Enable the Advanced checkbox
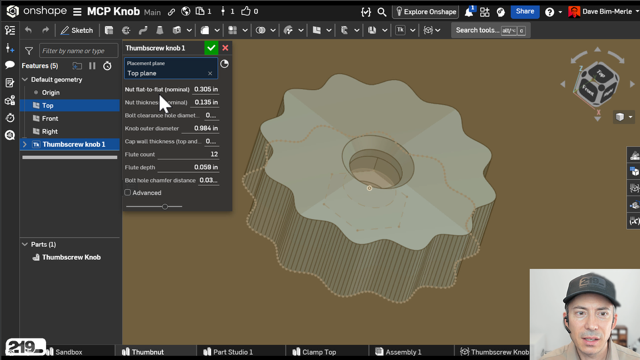The image size is (640, 360). (x=128, y=193)
